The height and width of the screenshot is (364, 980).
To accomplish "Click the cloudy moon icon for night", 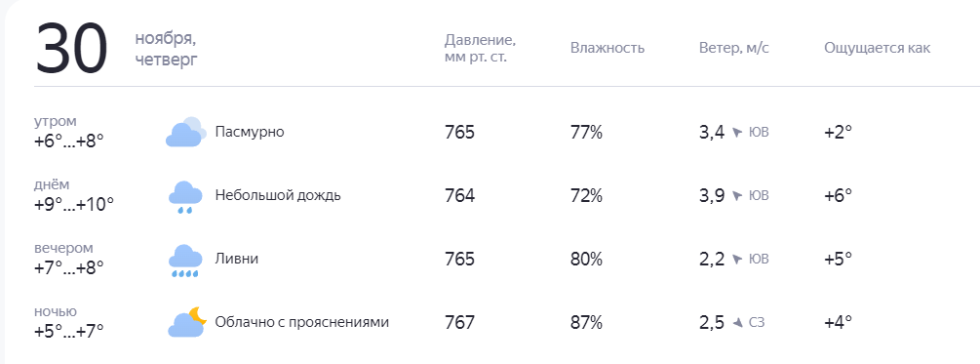I will 187,322.
